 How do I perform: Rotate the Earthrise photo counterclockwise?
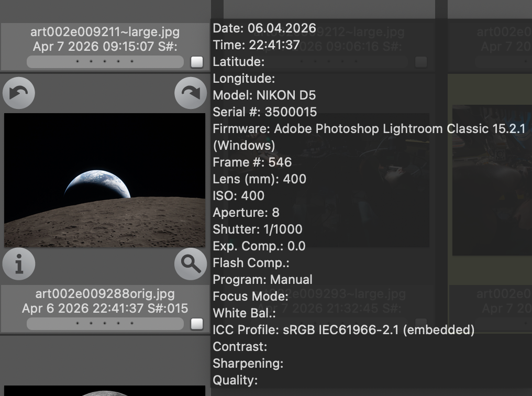pyautogui.click(x=19, y=93)
